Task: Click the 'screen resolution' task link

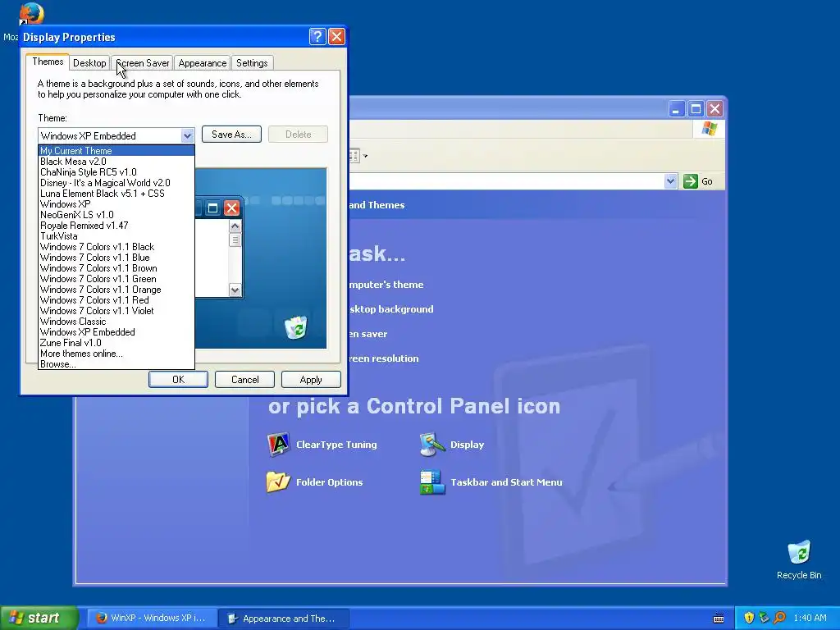Action: [384, 358]
